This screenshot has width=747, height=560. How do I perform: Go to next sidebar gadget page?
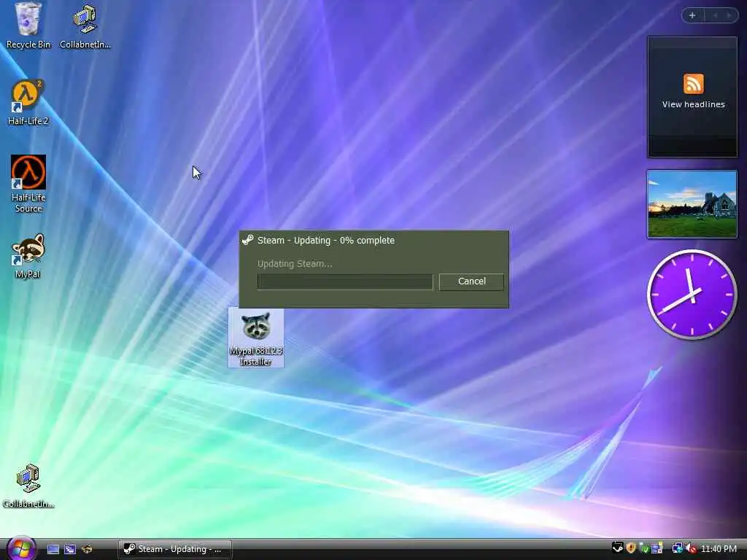(729, 15)
